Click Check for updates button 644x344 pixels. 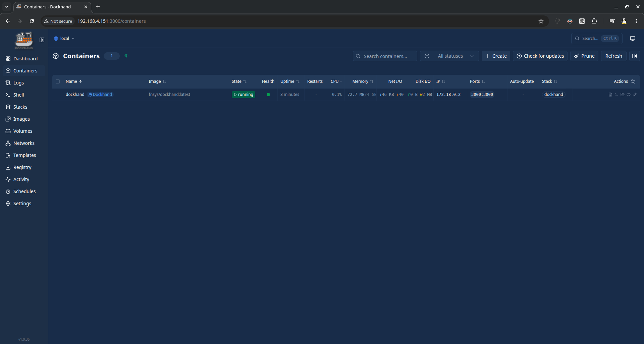coord(540,56)
